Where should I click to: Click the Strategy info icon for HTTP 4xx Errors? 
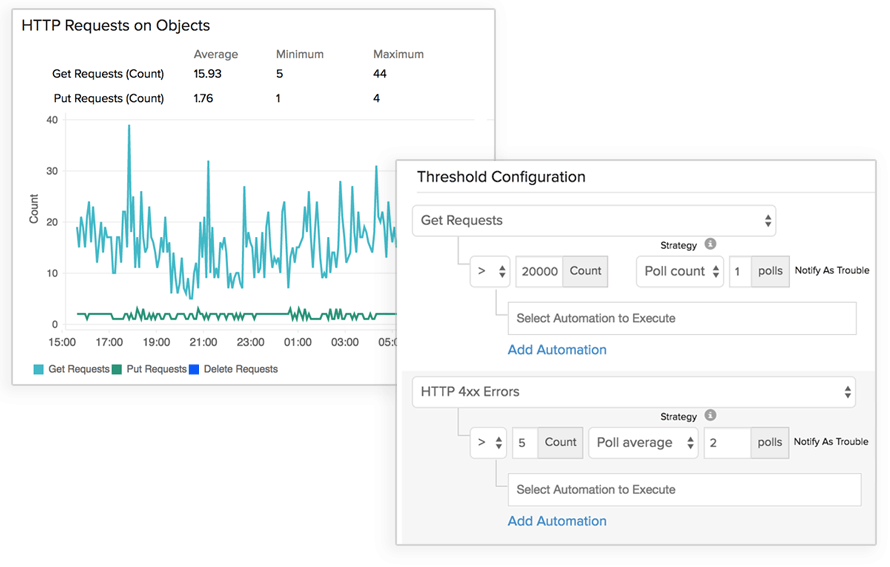pyautogui.click(x=710, y=416)
